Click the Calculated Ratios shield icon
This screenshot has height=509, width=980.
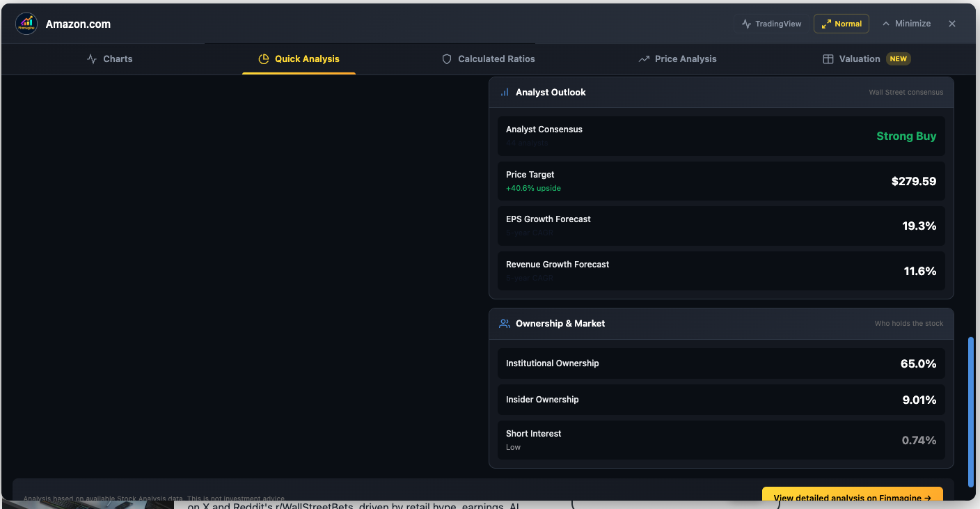point(447,59)
